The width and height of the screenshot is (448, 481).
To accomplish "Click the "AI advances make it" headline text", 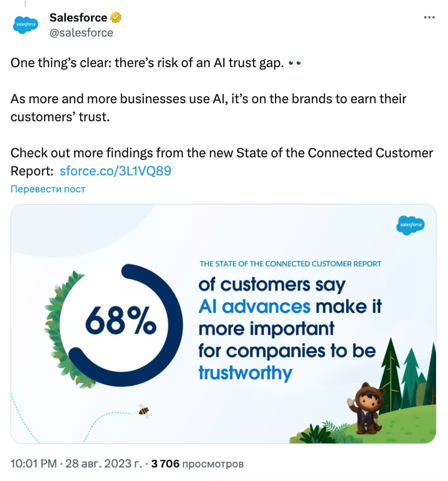I will [x=290, y=307].
